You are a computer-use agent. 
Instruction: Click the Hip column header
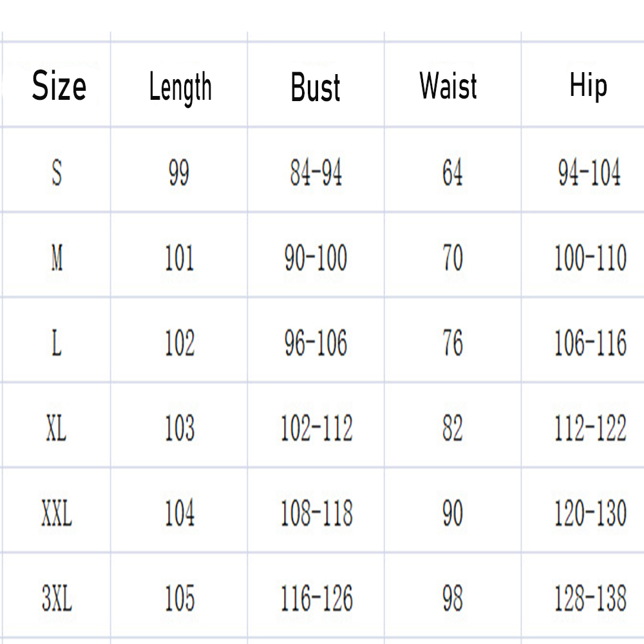588,86
